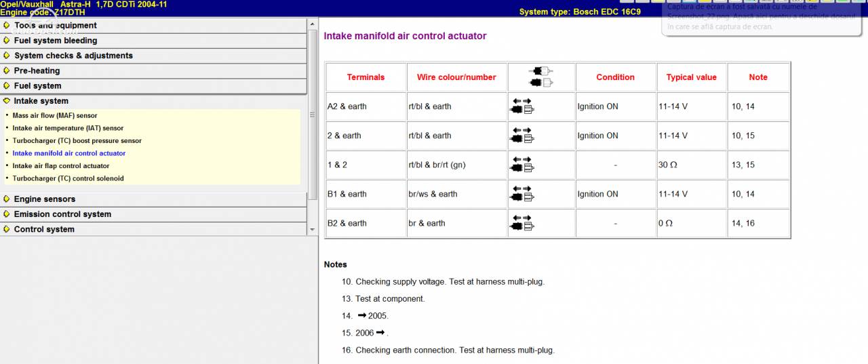Click the Typical value column header

click(x=692, y=77)
